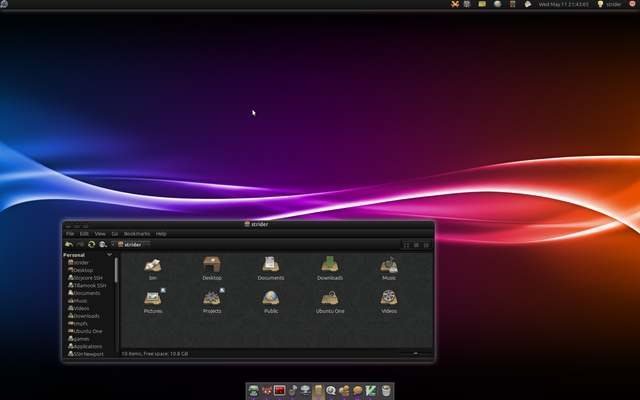Open the Projects folder icon
The height and width of the screenshot is (400, 640).
pyautogui.click(x=211, y=298)
